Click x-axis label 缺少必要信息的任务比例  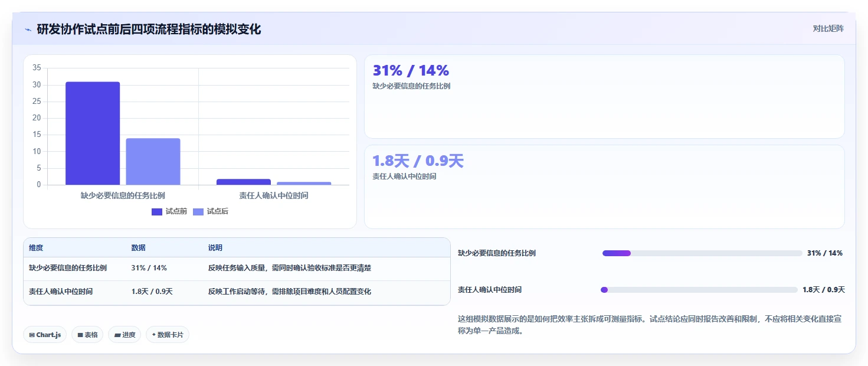coord(123,195)
